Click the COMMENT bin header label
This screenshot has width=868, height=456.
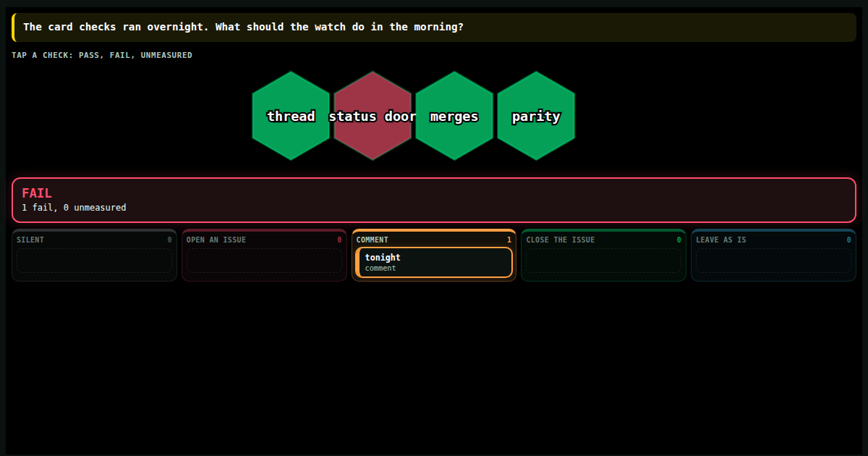373,240
